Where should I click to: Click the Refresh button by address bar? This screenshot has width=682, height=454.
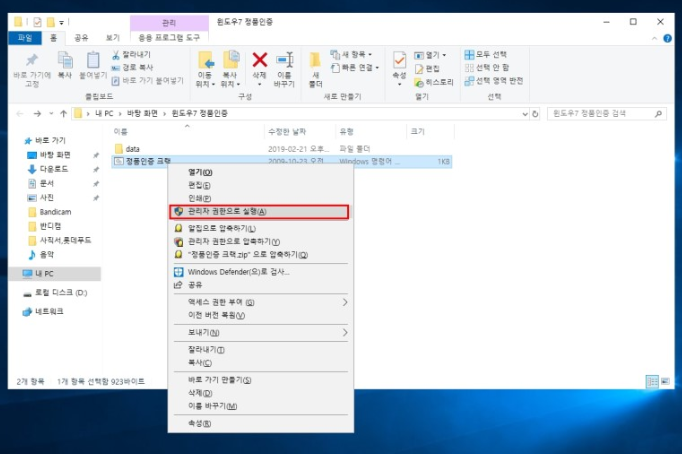coord(535,114)
